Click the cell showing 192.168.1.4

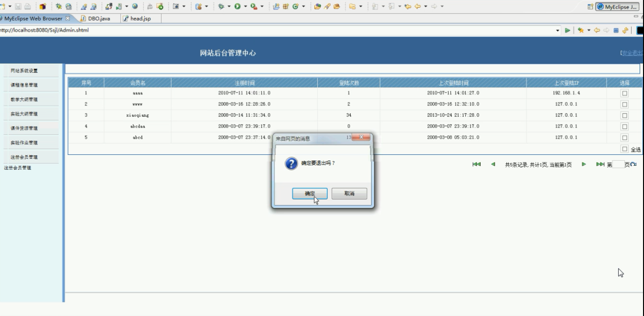566,93
